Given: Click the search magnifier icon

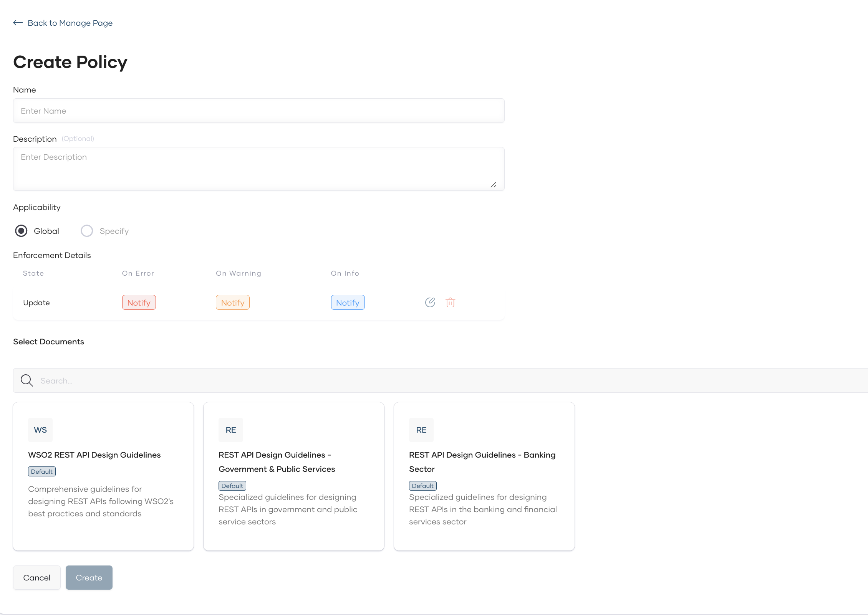Looking at the screenshot, I should (27, 380).
